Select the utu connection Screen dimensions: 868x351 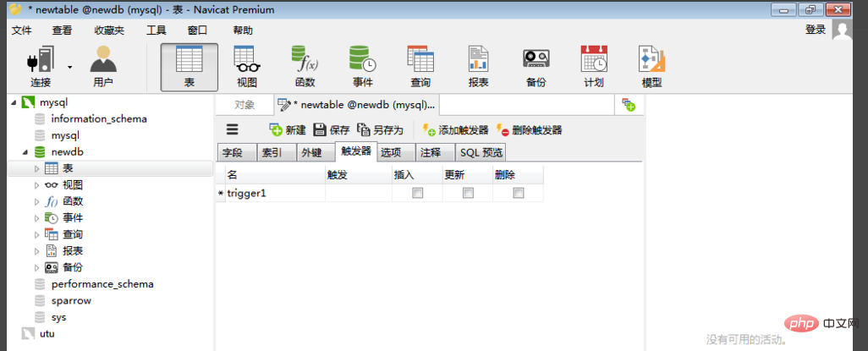click(47, 334)
